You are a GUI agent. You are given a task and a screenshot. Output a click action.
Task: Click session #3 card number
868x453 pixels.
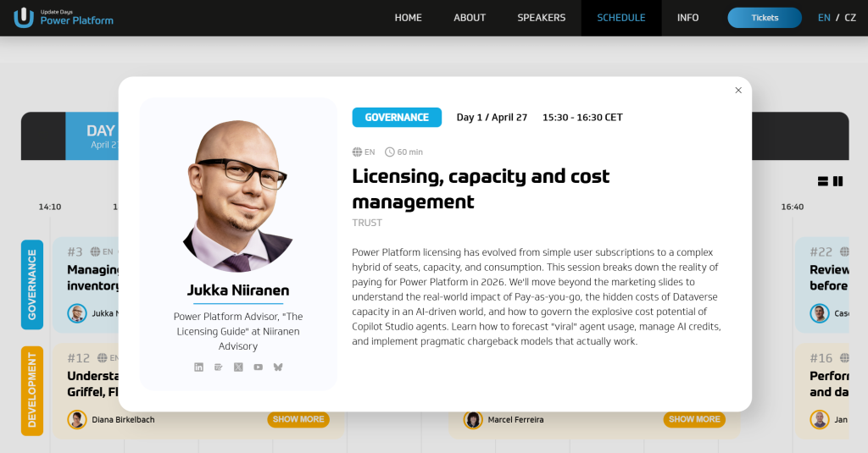(x=75, y=252)
